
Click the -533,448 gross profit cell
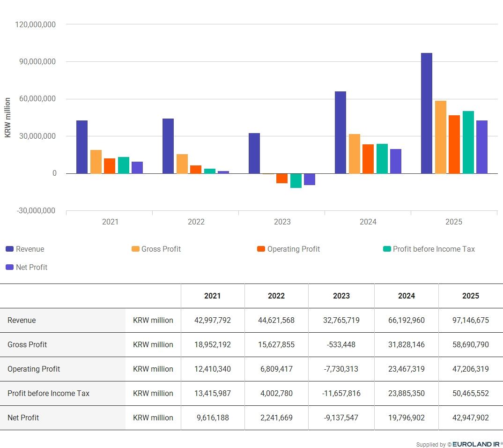341,344
